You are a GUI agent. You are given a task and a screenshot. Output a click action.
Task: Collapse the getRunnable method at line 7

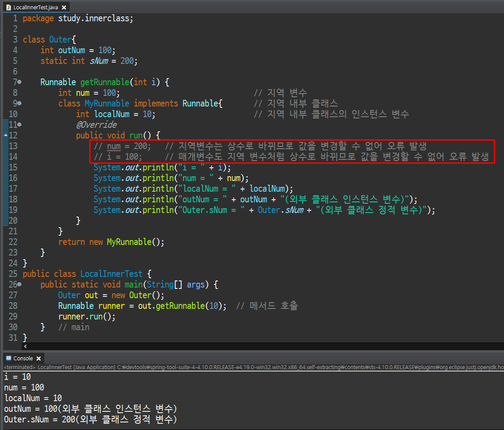coord(19,82)
